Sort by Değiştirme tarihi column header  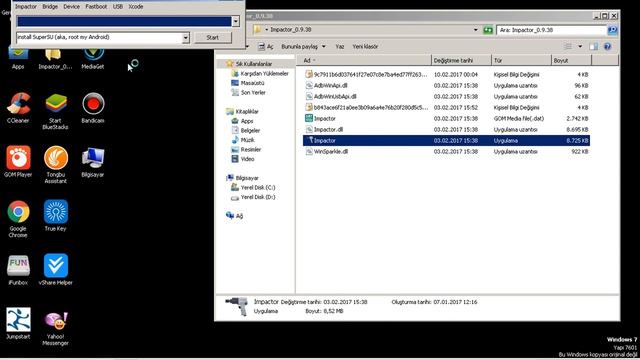[x=461, y=60]
